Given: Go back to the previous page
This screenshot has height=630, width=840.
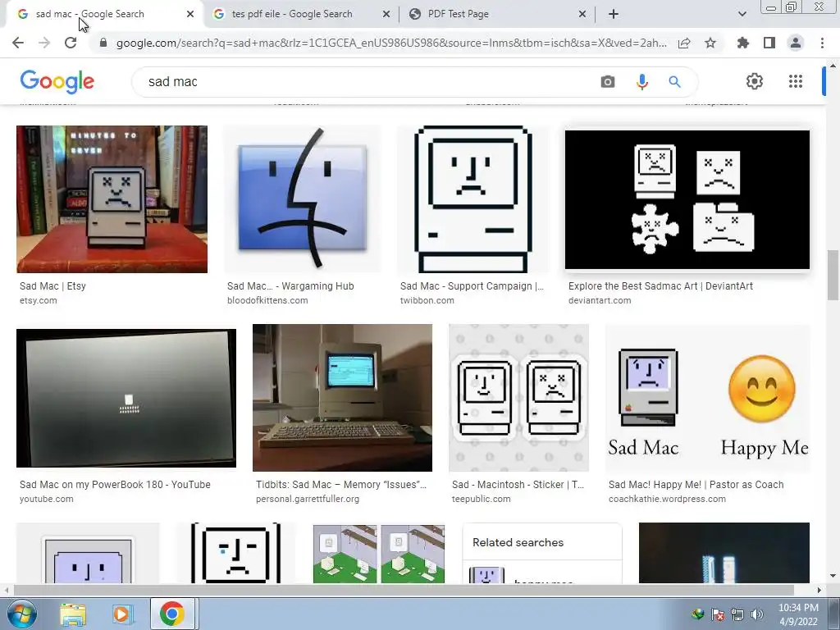Looking at the screenshot, I should tap(18, 43).
